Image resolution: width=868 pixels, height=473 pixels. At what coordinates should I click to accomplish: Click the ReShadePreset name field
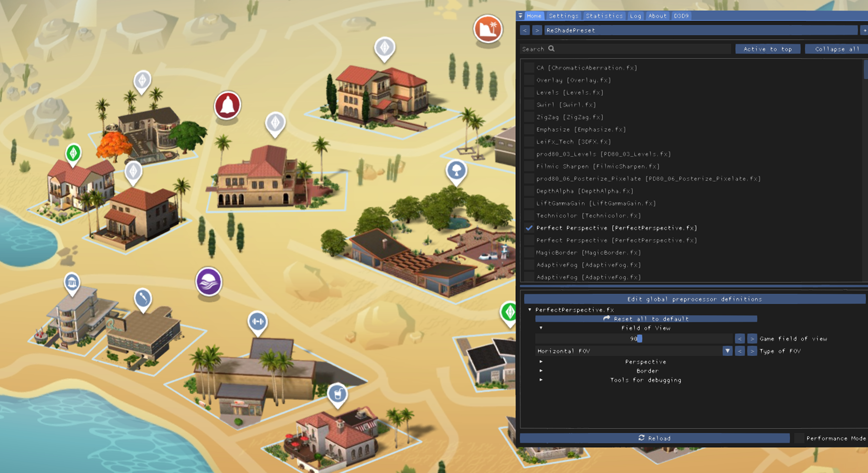tap(701, 30)
